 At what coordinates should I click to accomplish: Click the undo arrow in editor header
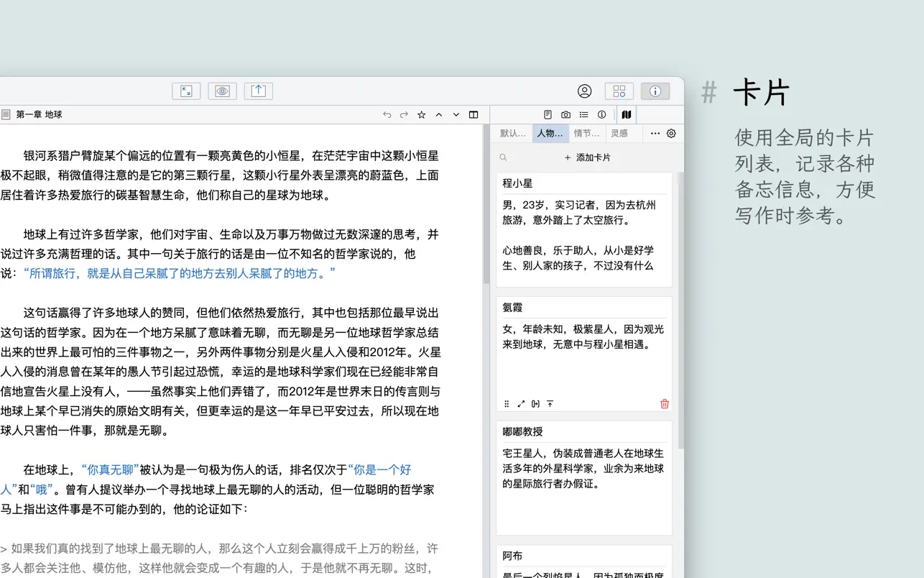coord(387,114)
